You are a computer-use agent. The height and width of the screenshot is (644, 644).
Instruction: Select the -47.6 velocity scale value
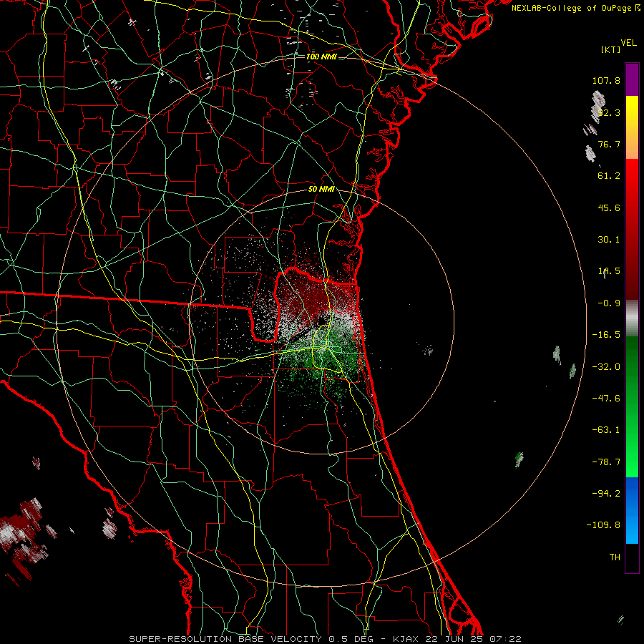click(606, 399)
